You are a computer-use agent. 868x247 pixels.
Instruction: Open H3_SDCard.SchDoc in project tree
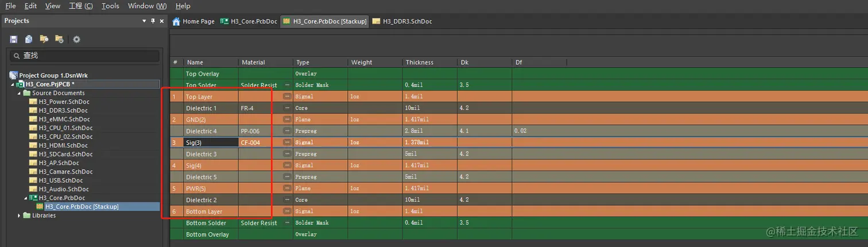coord(65,154)
